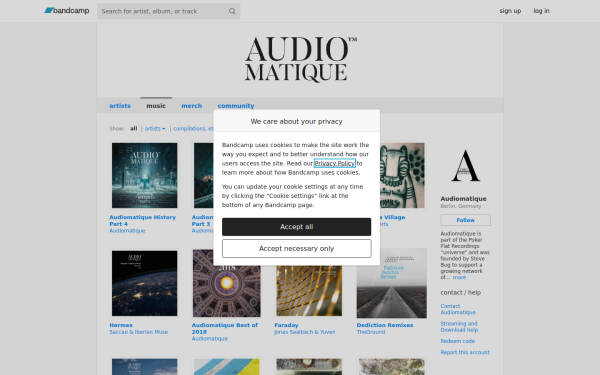Open the merch tab

(191, 106)
